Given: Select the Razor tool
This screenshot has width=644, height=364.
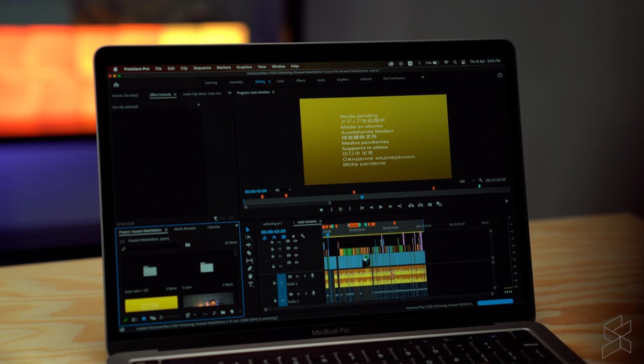Looking at the screenshot, I should (x=249, y=253).
